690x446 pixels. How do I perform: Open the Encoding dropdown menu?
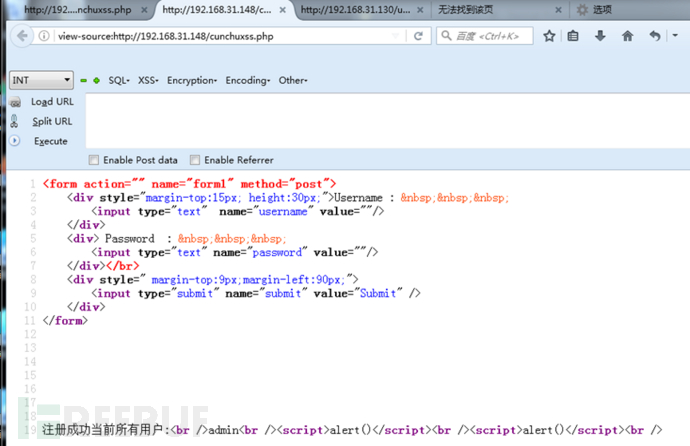248,80
